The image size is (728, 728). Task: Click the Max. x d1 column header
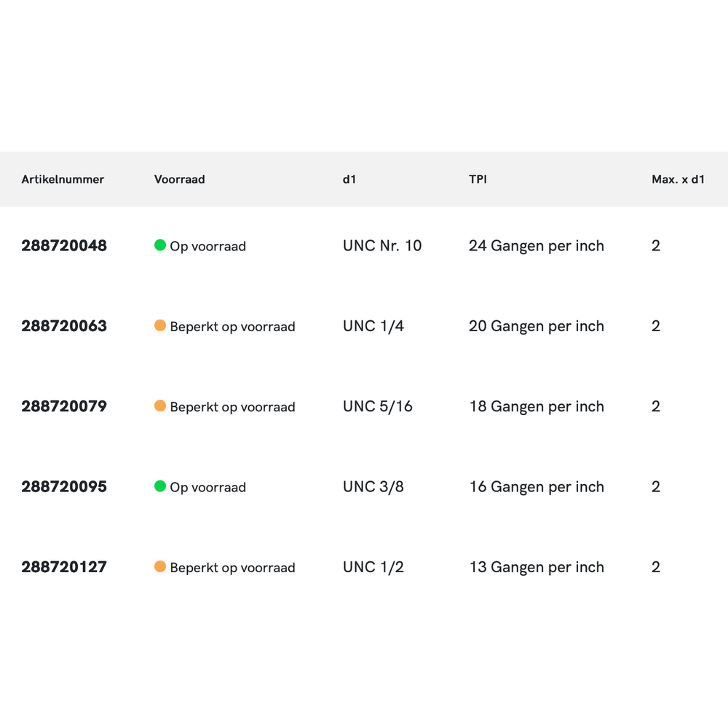(x=678, y=179)
